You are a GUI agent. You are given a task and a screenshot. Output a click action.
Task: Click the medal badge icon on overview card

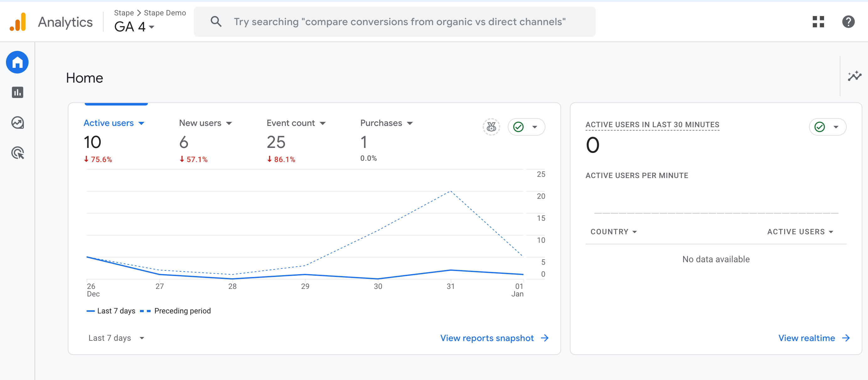tap(491, 127)
